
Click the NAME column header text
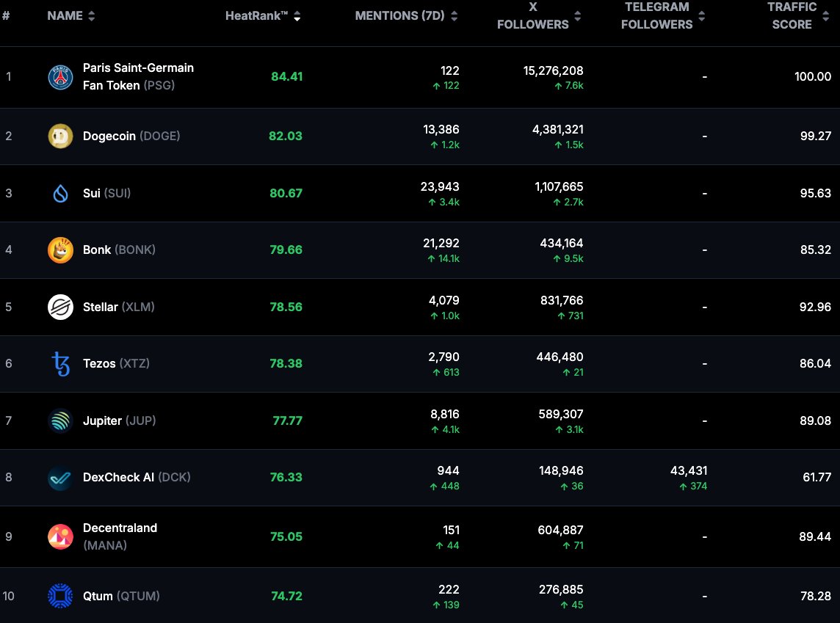coord(65,16)
